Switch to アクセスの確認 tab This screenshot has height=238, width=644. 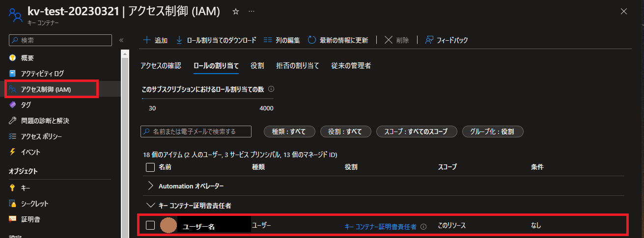(161, 65)
